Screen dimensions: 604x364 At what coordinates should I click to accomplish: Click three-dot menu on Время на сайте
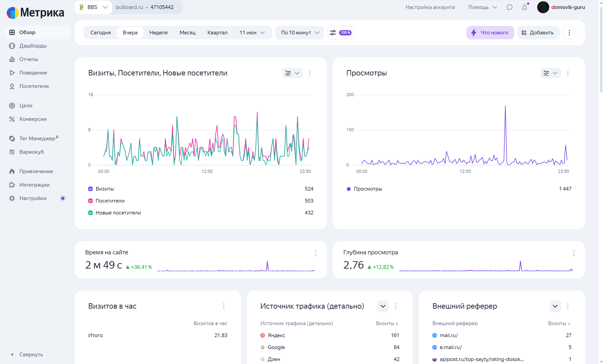coord(315,253)
